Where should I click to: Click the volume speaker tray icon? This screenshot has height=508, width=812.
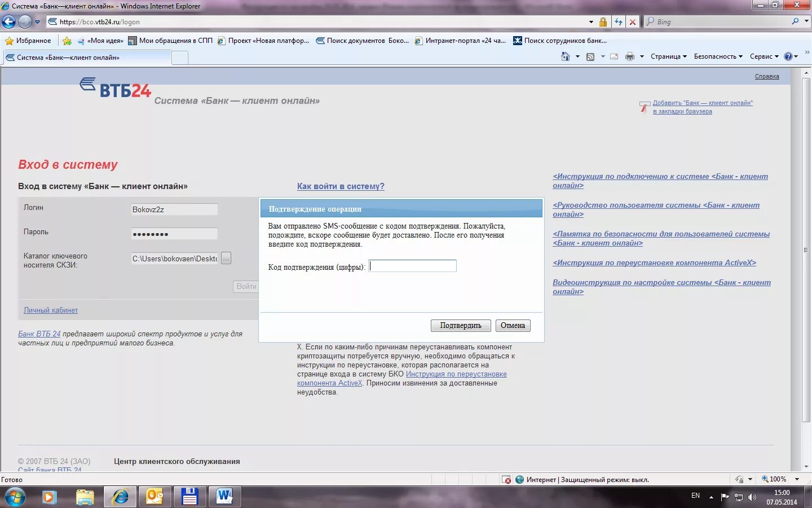(752, 497)
